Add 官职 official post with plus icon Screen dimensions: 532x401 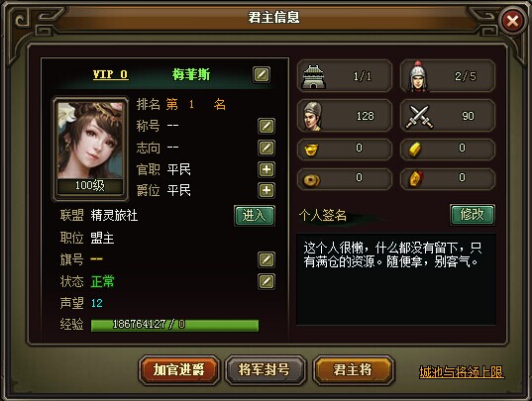[x=266, y=169]
